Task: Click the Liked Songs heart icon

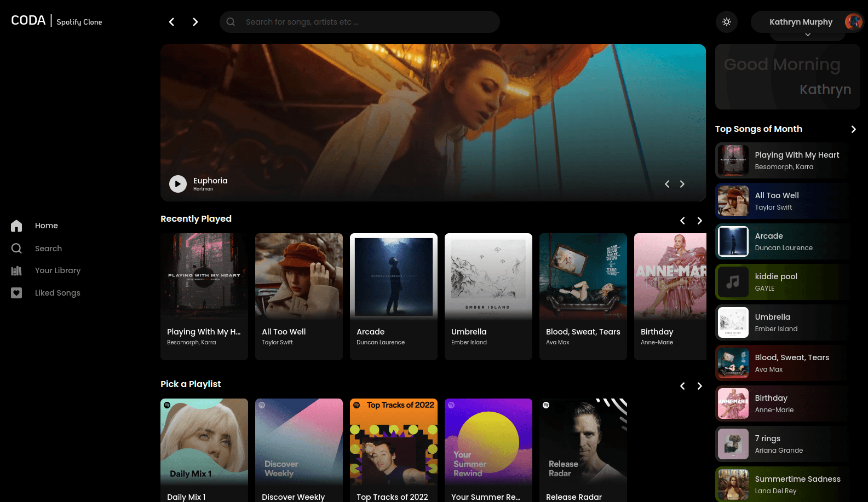Action: tap(16, 293)
